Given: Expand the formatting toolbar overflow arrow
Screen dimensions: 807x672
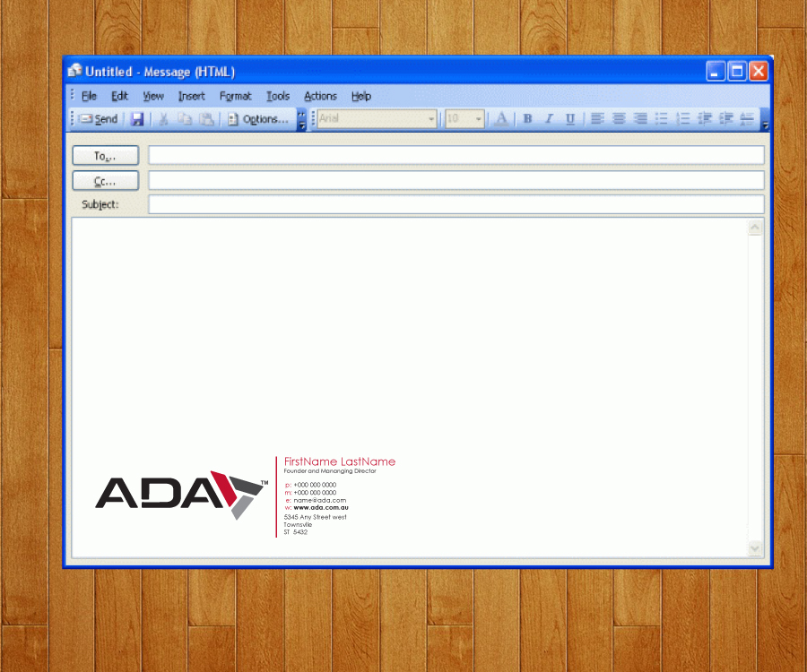Looking at the screenshot, I should (x=766, y=119).
